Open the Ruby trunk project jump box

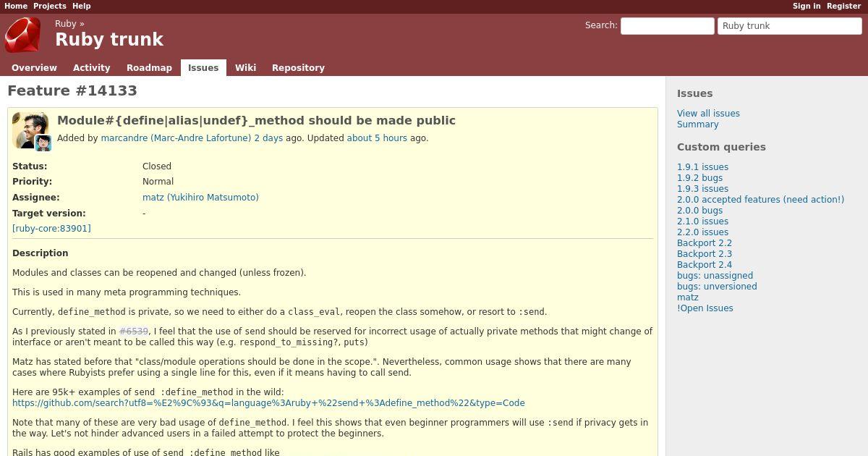click(790, 25)
